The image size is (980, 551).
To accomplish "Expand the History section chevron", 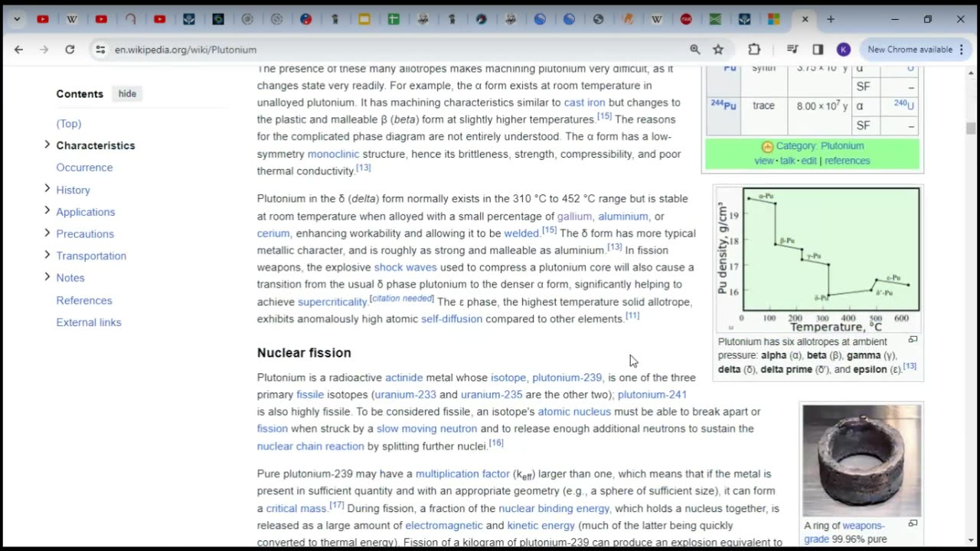I will point(47,189).
